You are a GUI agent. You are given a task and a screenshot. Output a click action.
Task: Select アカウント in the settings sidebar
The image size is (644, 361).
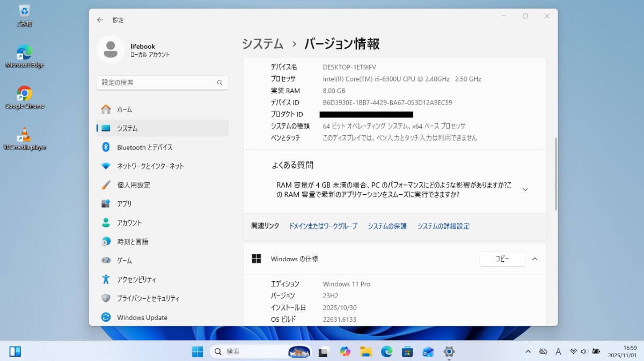point(129,223)
